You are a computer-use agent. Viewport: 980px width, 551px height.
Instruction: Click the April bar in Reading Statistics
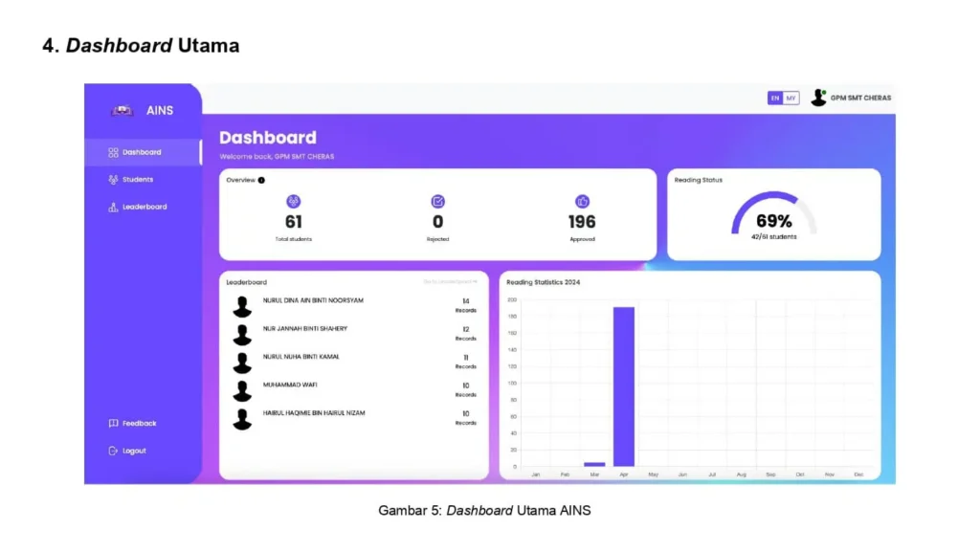(624, 386)
